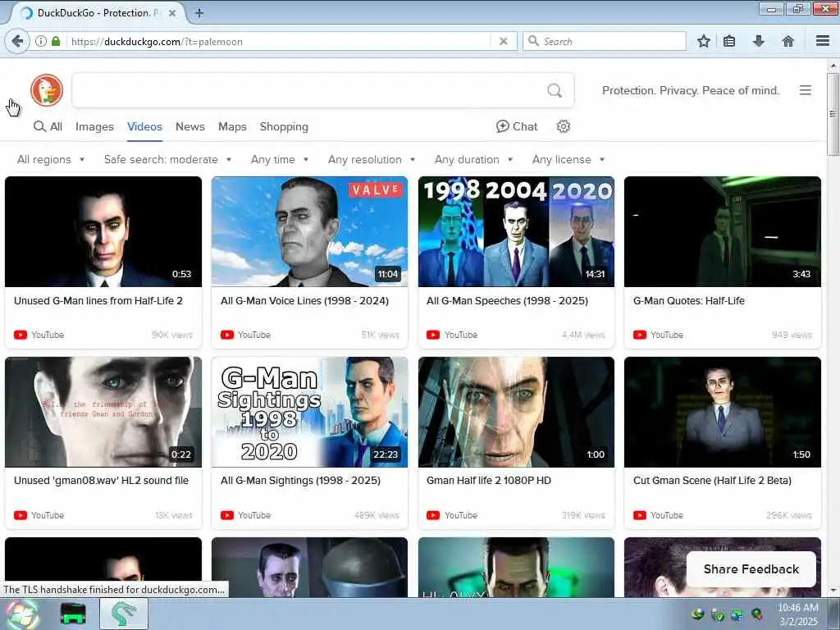Open the site information (i) icon
The width and height of the screenshot is (840, 630).
41,41
